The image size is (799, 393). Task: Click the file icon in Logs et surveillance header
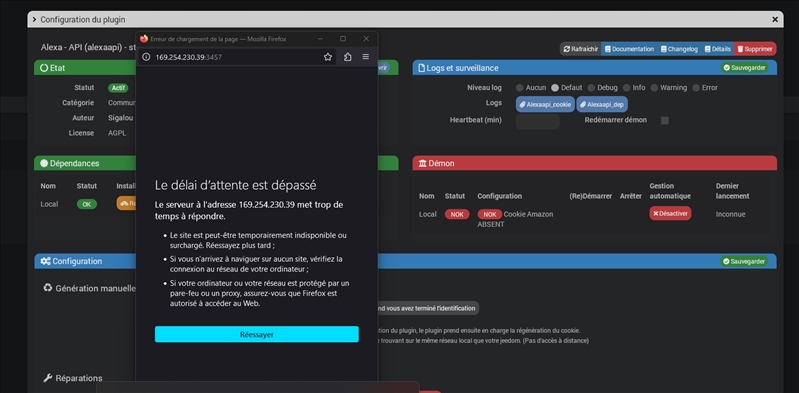pos(421,68)
